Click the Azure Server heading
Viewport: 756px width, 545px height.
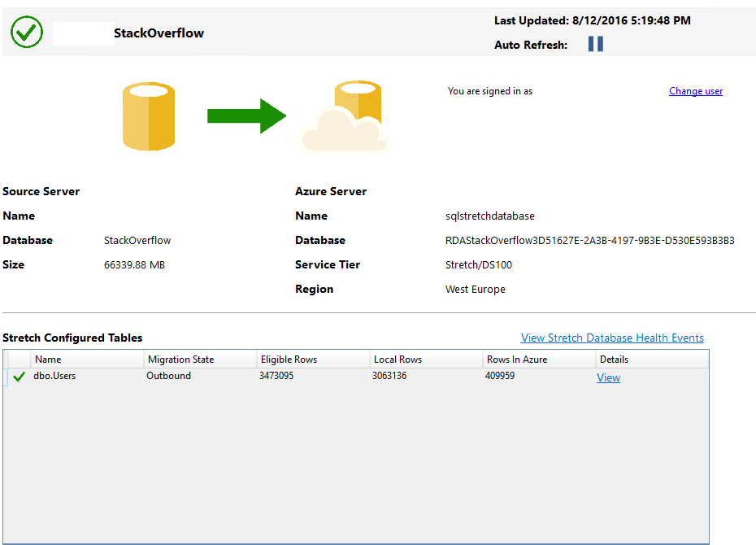(x=331, y=191)
